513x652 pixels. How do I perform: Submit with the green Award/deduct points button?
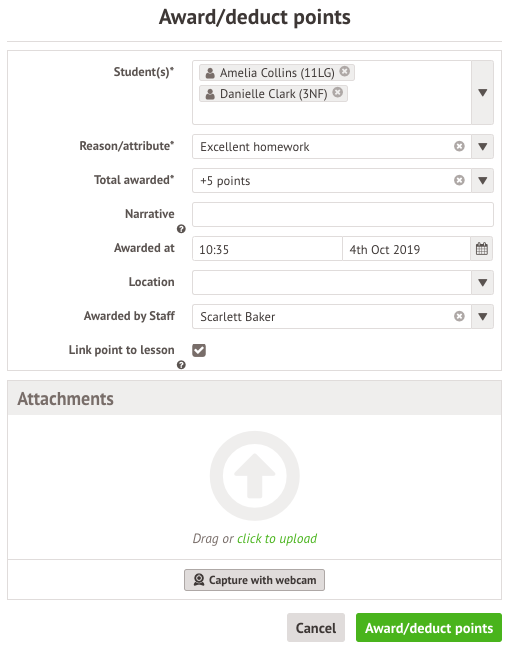(x=429, y=627)
